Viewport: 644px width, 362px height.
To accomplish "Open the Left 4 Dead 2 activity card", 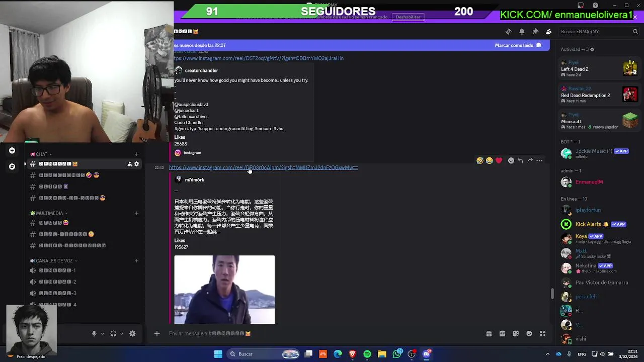I will click(599, 69).
